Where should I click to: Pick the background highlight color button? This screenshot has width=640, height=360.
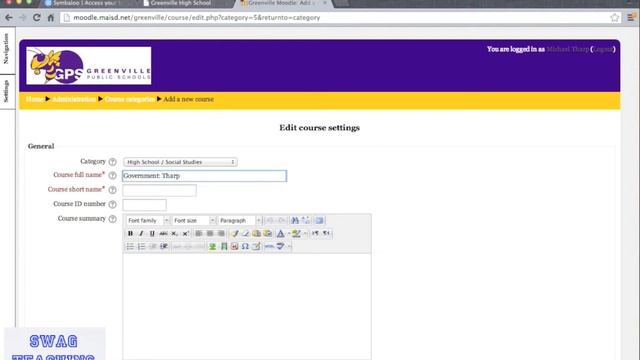coord(297,233)
